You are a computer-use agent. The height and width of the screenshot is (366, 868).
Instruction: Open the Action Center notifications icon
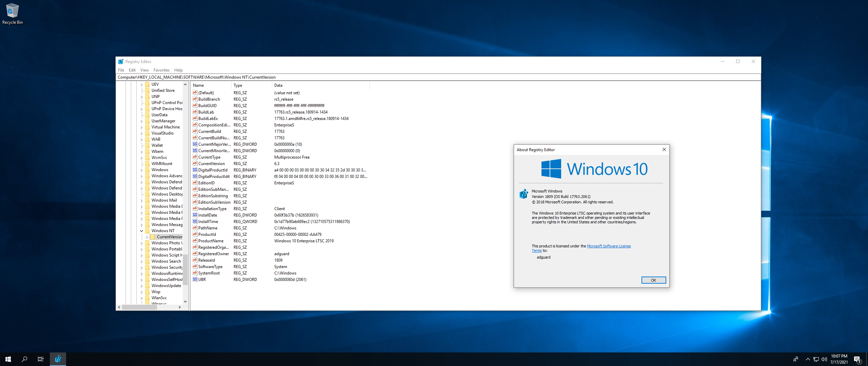pos(857,359)
